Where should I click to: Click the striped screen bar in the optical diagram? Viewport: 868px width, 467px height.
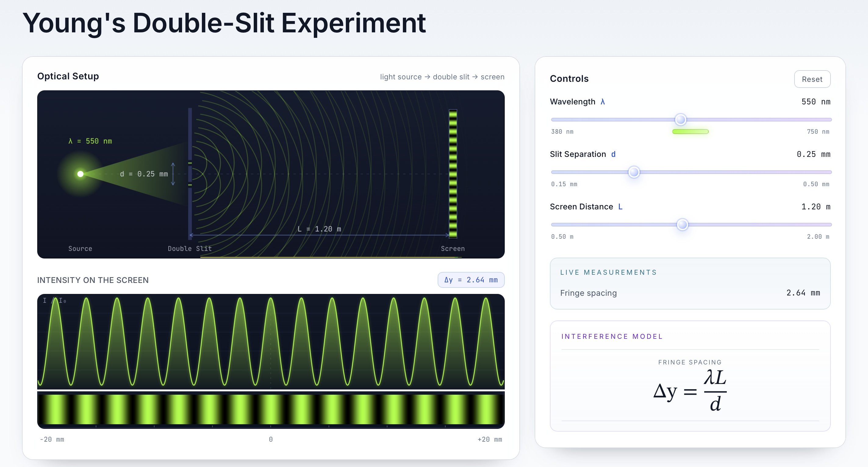pos(453,174)
